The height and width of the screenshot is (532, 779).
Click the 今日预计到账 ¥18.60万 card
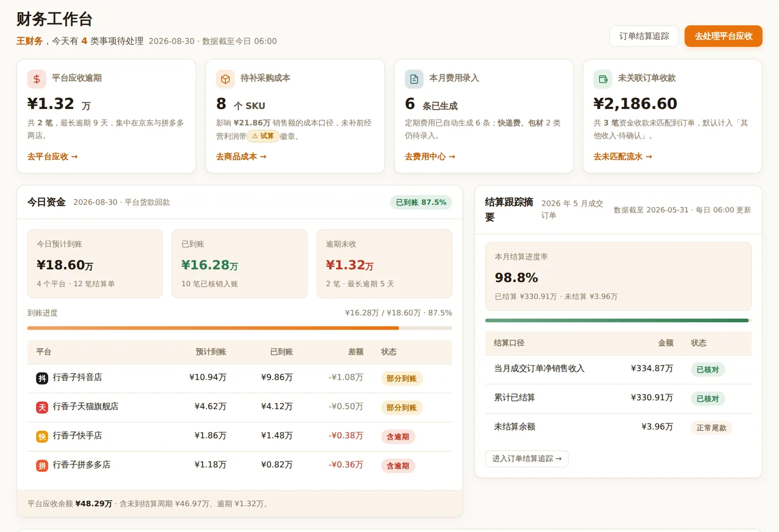[95, 264]
